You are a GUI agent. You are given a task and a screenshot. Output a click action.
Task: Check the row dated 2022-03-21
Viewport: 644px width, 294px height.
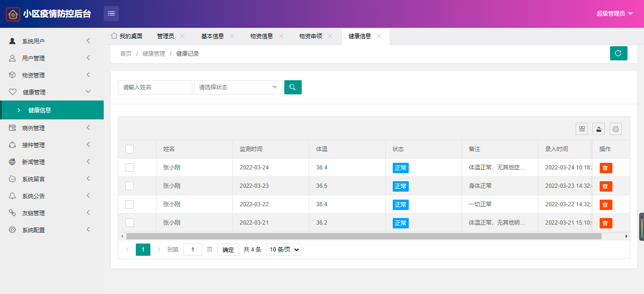[x=130, y=223]
